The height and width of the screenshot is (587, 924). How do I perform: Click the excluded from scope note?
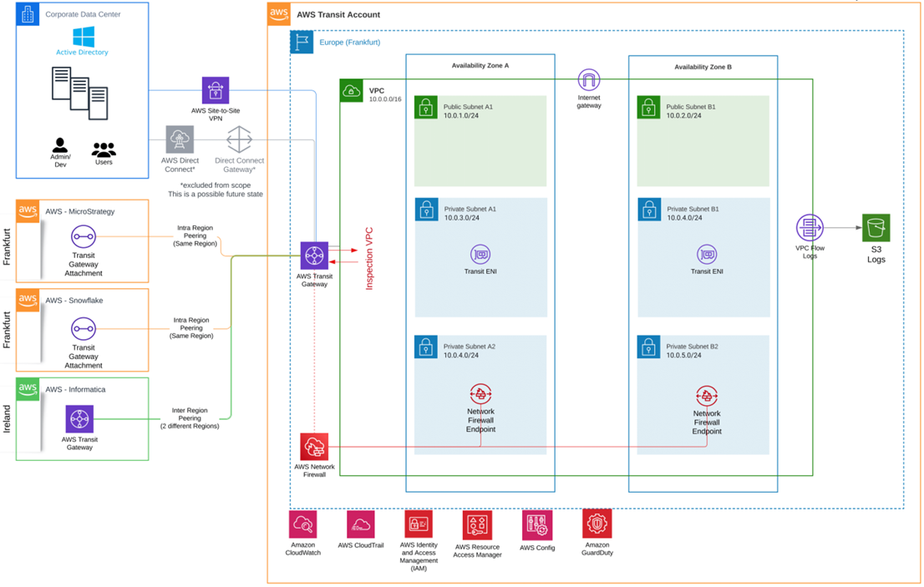coord(216,190)
